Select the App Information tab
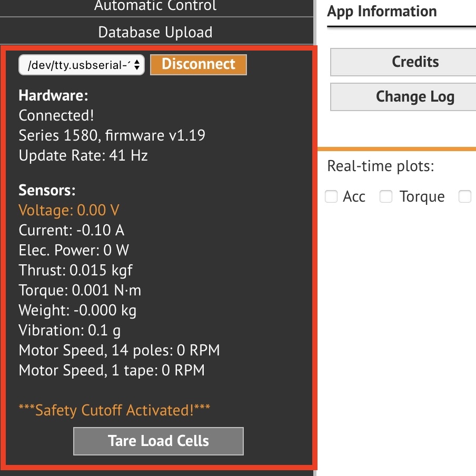 (382, 12)
